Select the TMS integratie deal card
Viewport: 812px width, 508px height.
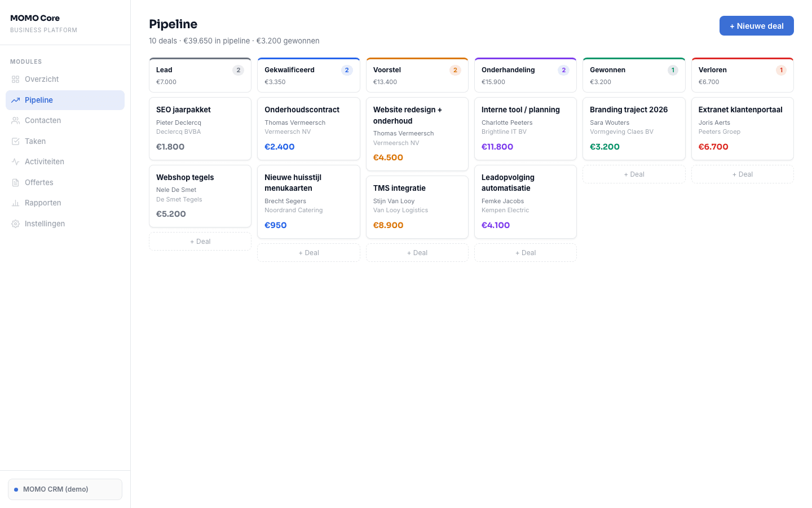[x=417, y=206]
